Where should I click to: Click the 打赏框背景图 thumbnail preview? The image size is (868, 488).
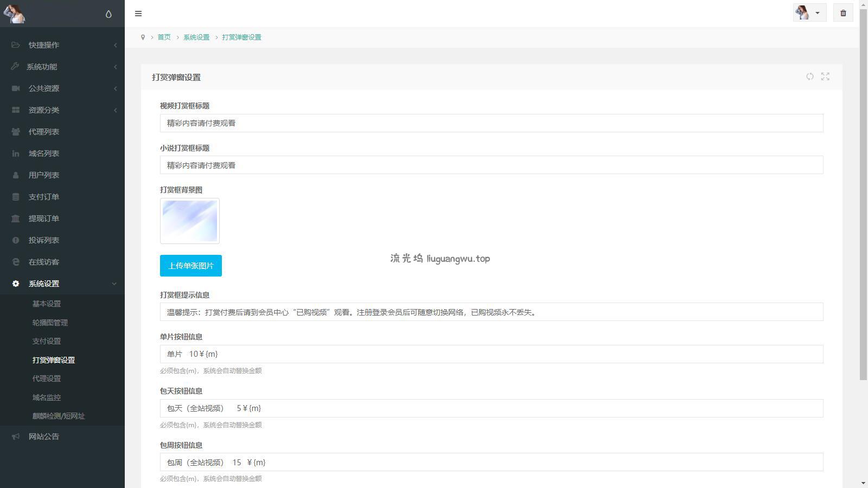(x=190, y=221)
